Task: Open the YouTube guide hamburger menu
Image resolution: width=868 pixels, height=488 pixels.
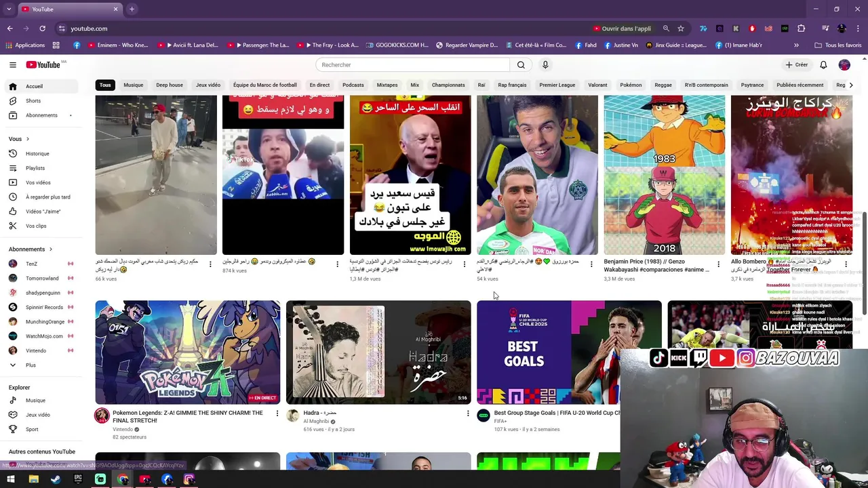Action: point(12,64)
